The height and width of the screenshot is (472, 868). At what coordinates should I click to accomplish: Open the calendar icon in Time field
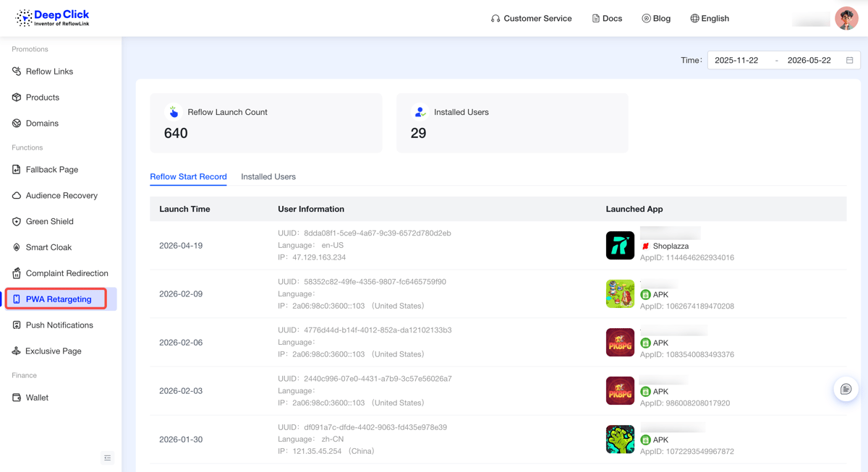850,61
